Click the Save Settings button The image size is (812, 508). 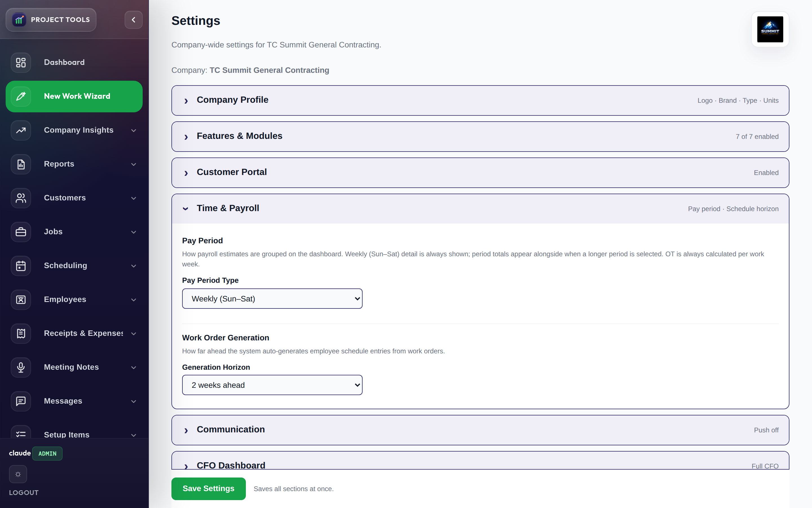(208, 489)
